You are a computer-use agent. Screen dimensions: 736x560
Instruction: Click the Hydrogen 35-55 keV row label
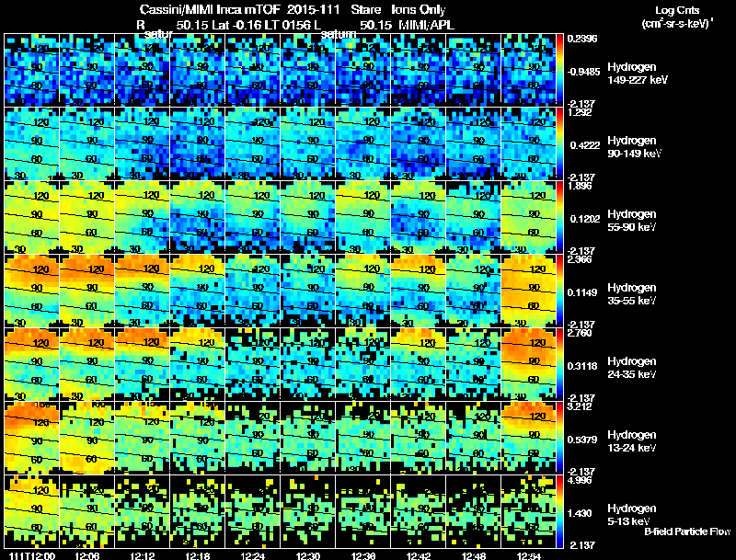pos(632,294)
